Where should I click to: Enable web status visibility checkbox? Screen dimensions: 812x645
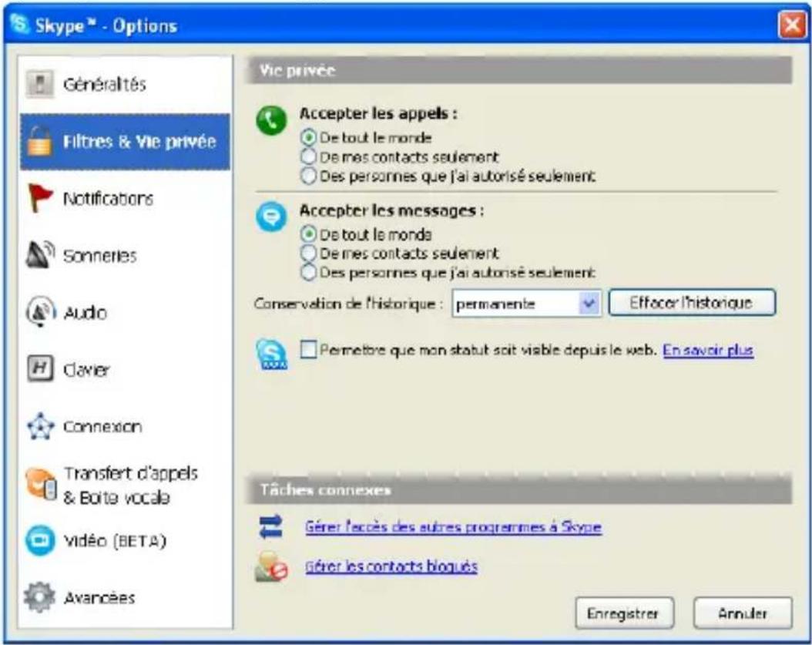coord(308,350)
